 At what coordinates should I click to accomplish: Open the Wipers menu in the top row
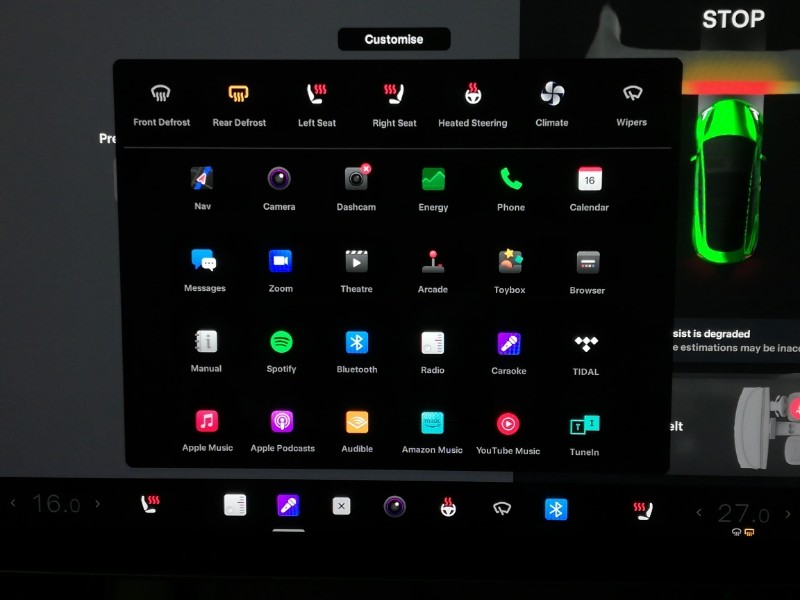tap(631, 95)
